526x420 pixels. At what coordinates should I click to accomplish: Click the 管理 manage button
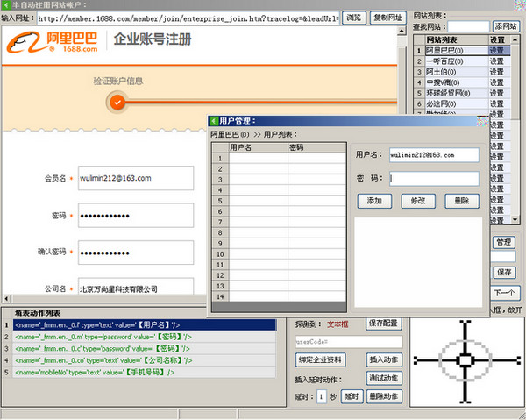point(504,242)
